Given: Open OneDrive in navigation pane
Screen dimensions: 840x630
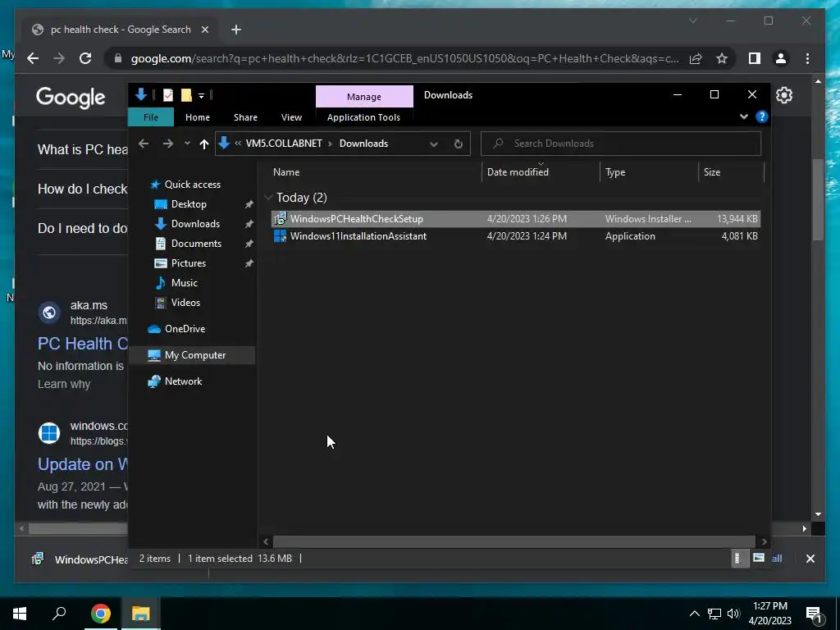Looking at the screenshot, I should tap(185, 329).
